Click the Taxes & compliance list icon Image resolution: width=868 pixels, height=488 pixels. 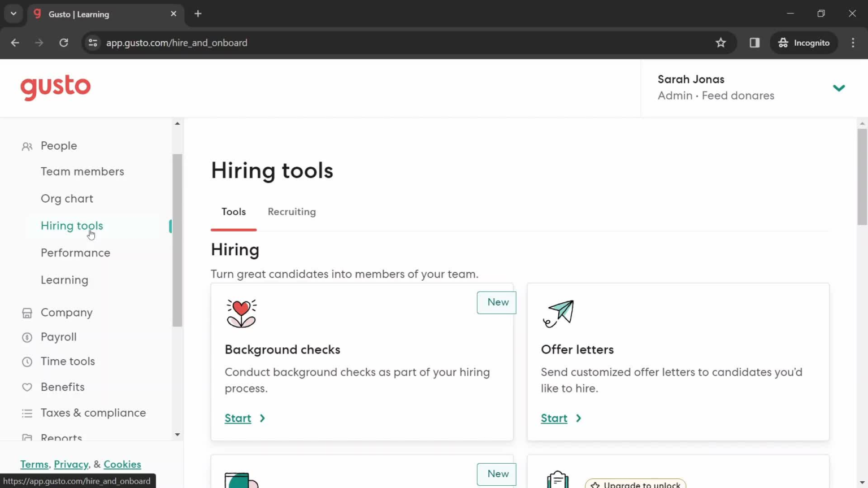[x=27, y=413]
